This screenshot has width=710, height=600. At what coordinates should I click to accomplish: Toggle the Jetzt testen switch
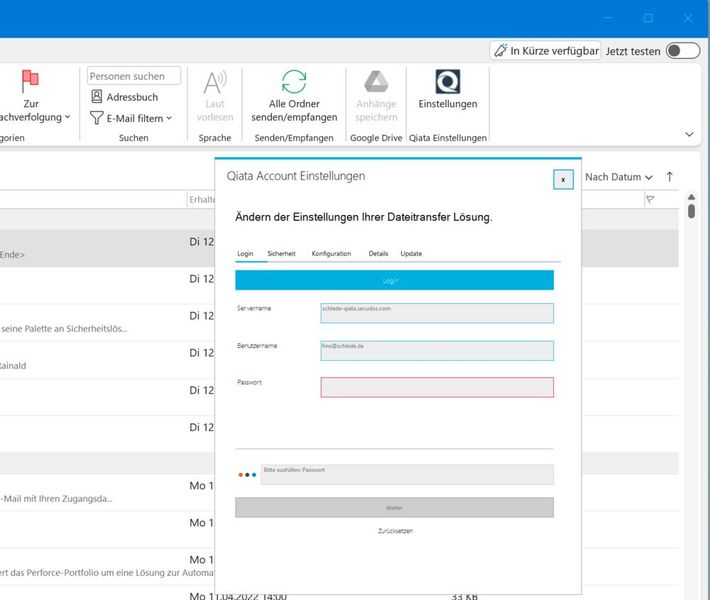click(x=683, y=51)
